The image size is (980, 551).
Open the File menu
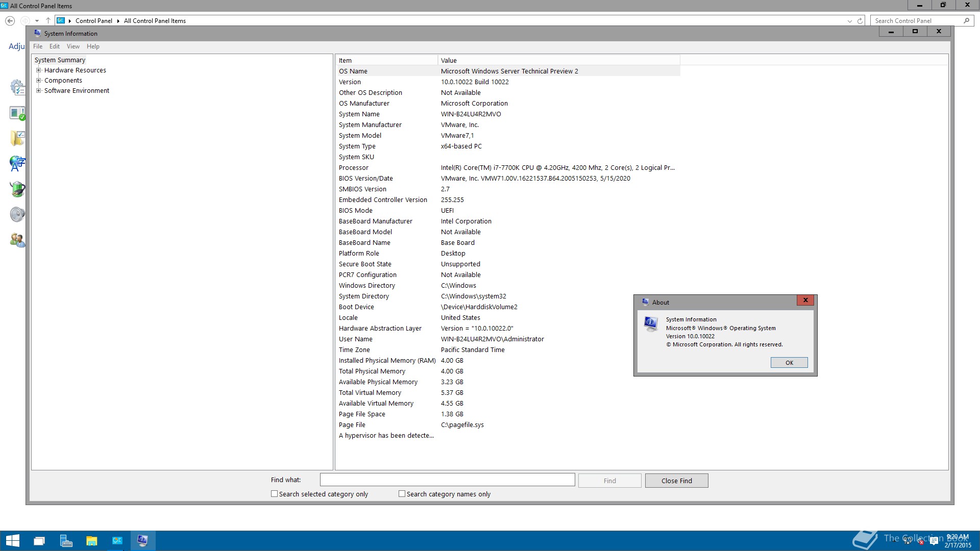(38, 46)
